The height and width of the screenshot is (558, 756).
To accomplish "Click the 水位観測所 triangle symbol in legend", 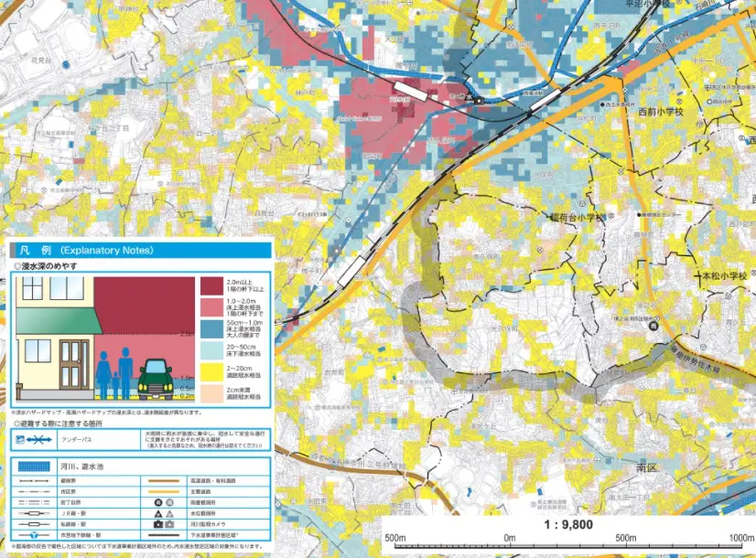I will [x=159, y=513].
